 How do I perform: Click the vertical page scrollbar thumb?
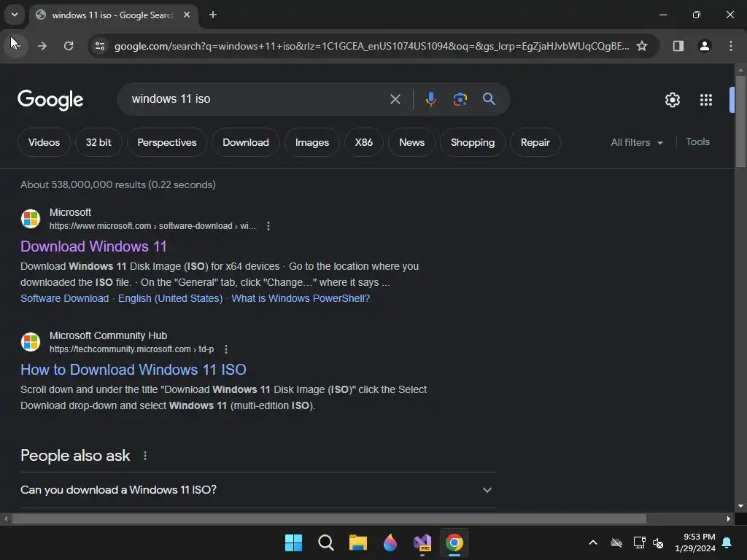click(740, 122)
